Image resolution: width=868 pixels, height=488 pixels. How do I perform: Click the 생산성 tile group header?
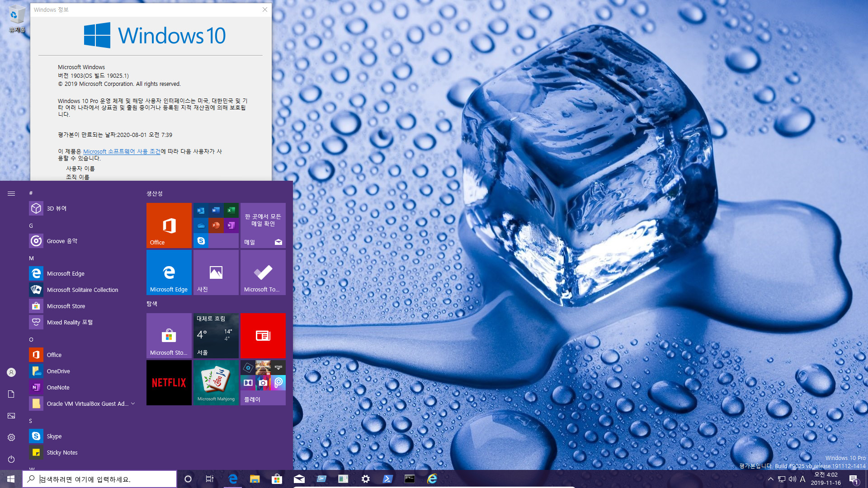click(x=155, y=193)
